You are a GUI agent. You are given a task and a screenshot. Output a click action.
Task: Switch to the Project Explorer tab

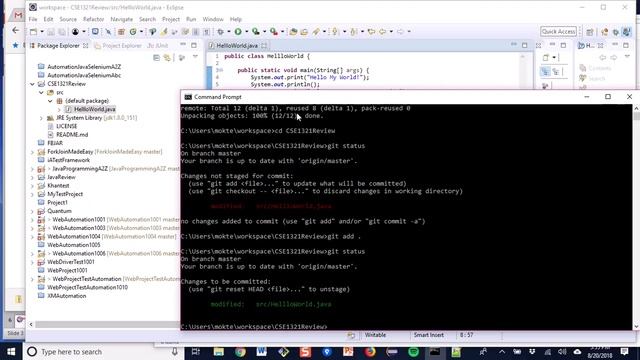[118, 46]
